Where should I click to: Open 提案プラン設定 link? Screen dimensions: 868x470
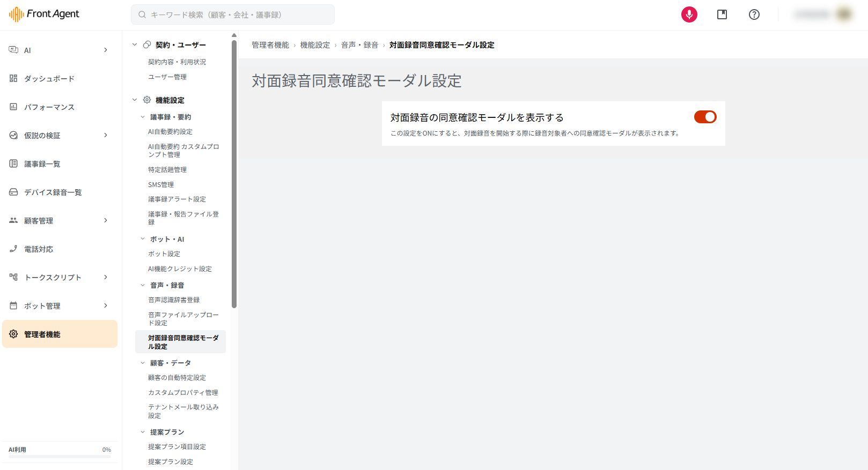(171, 462)
